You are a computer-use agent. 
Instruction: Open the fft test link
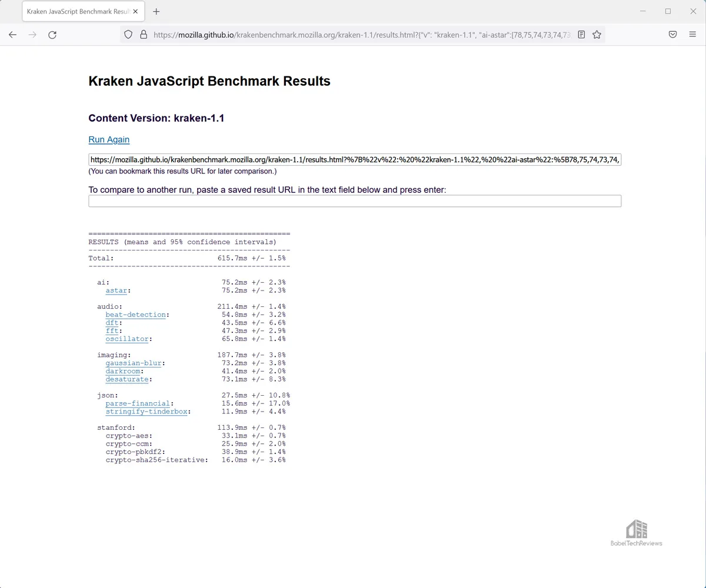[x=112, y=331]
